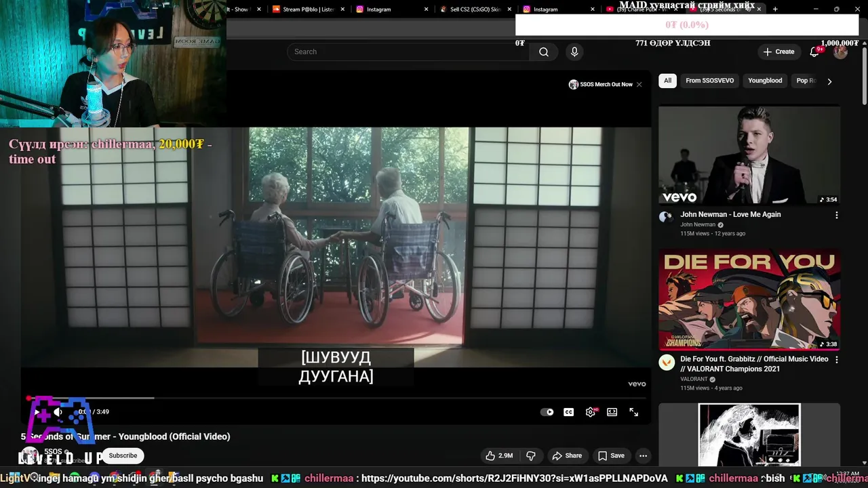Enter full screen mode
Image resolution: width=868 pixels, height=488 pixels.
633,412
